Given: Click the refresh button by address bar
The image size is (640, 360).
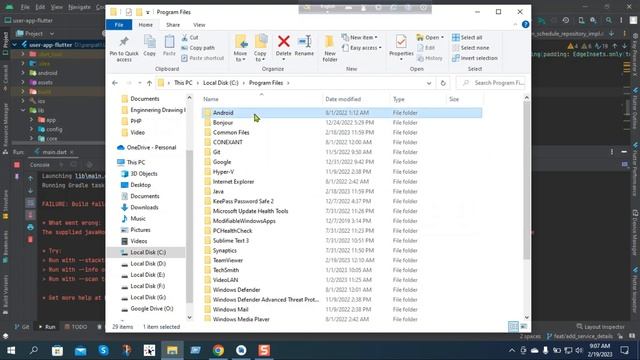Looking at the screenshot, I should pyautogui.click(x=443, y=83).
